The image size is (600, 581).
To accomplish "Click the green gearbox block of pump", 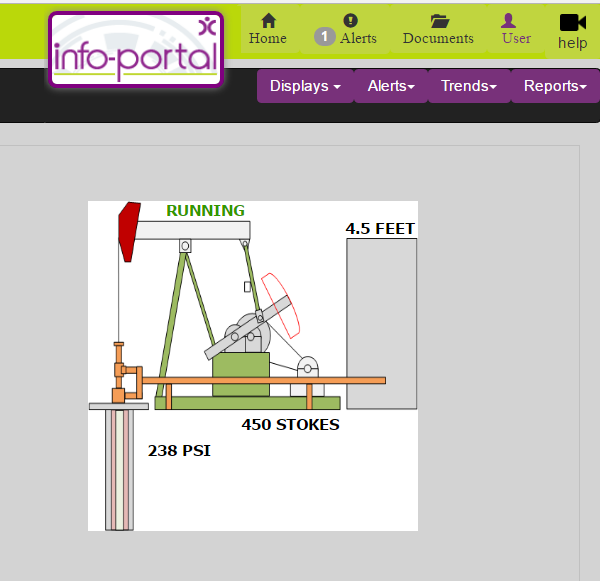I will pyautogui.click(x=241, y=374).
